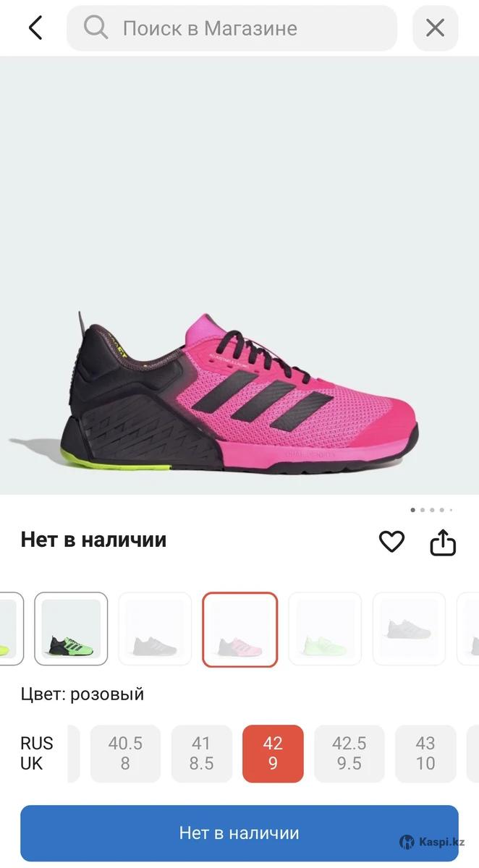Pick the faded grey sneaker variant
Viewport: 479px width, 868px height.
pyautogui.click(x=155, y=629)
